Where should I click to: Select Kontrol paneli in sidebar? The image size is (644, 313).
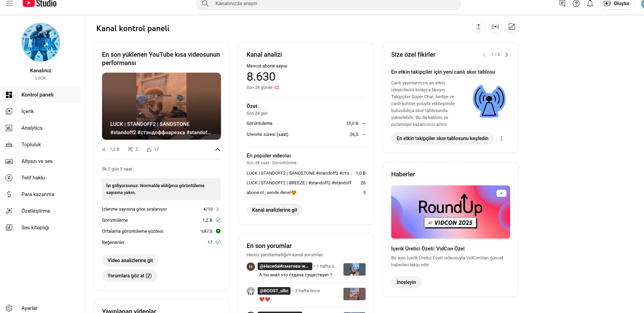tap(41, 95)
